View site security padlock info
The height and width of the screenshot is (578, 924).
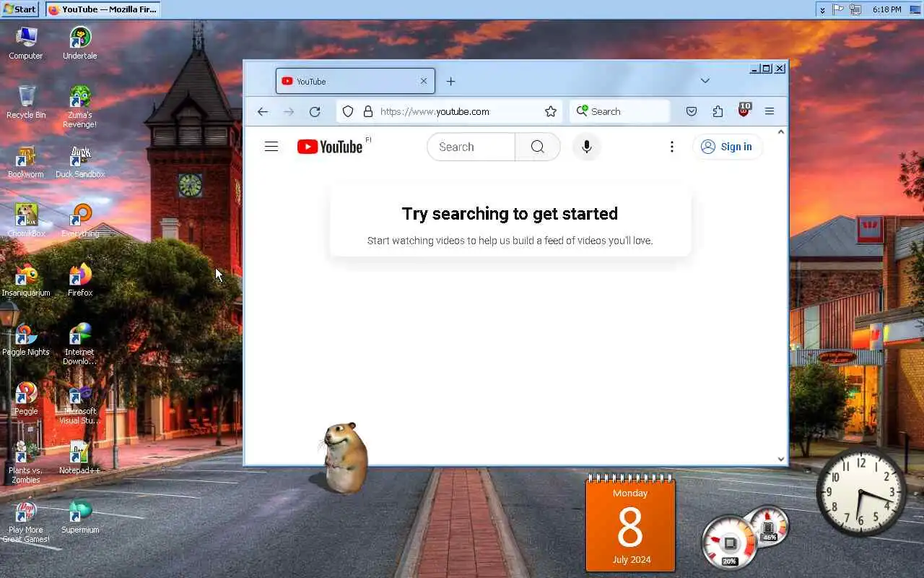tap(368, 111)
